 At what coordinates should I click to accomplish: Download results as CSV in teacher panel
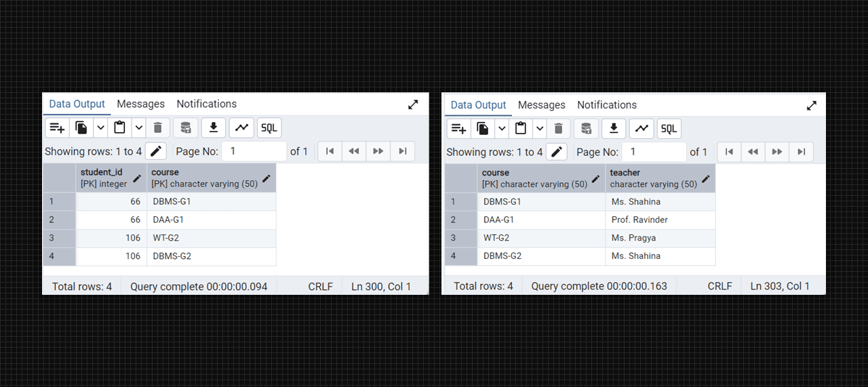point(614,129)
